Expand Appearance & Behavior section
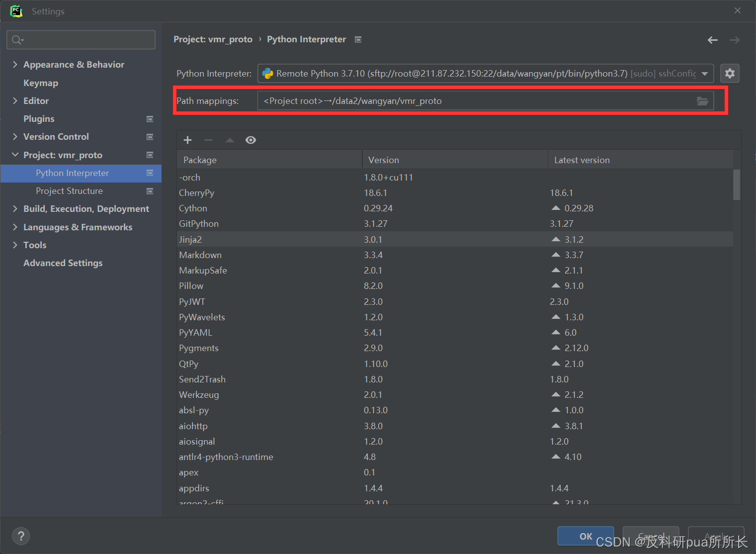 (15, 65)
